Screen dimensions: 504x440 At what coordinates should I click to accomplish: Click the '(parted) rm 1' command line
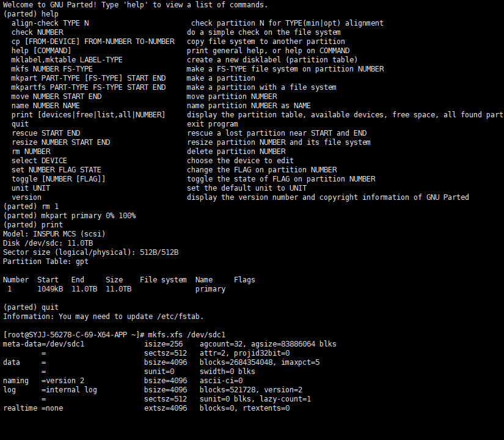click(x=31, y=207)
